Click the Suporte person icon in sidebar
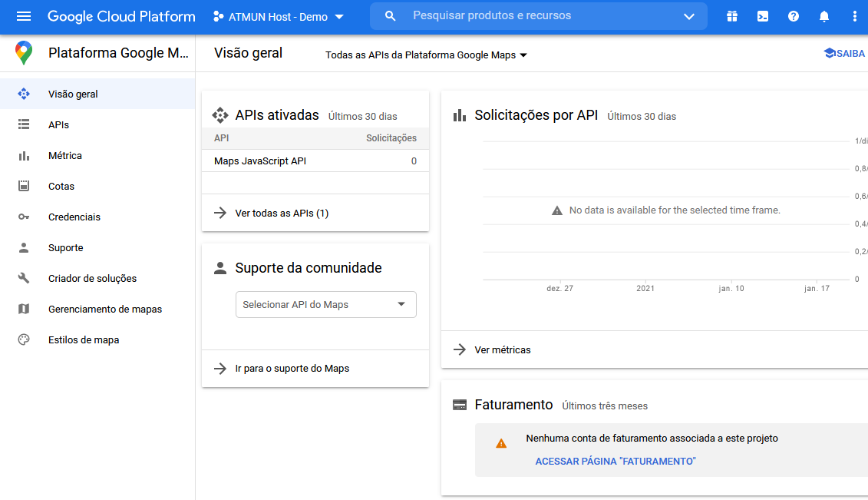Viewport: 868px width, 500px height. click(24, 247)
